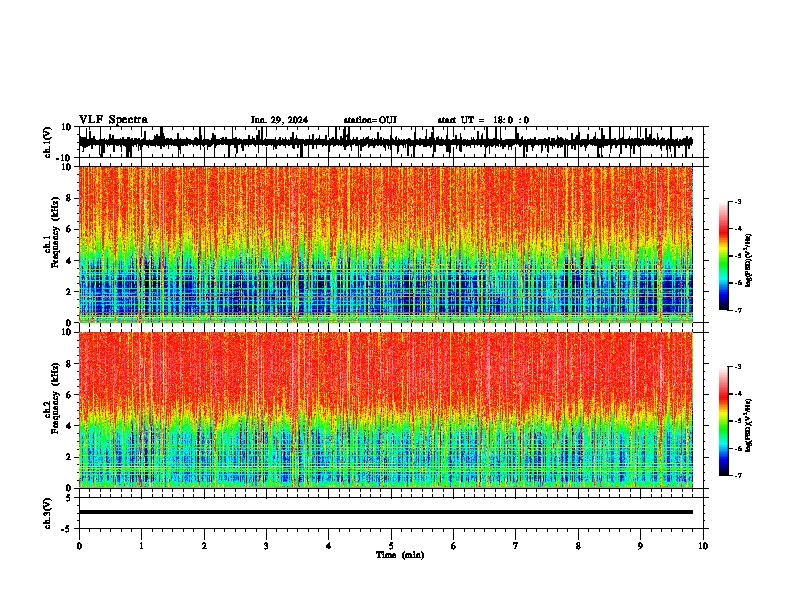The height and width of the screenshot is (612, 792).
Task: Click time axis tick label "6"
Action: 454,546
